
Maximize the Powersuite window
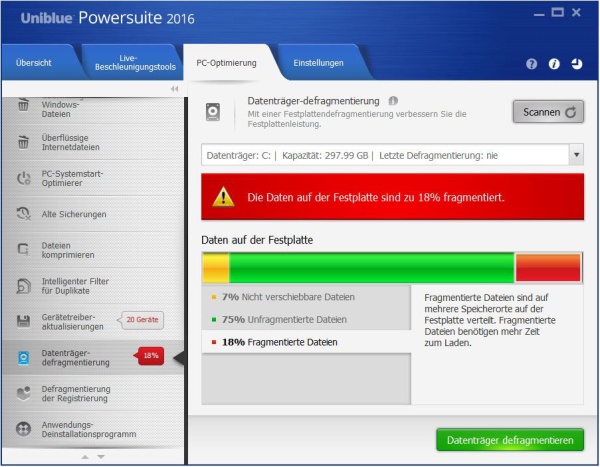[x=558, y=13]
